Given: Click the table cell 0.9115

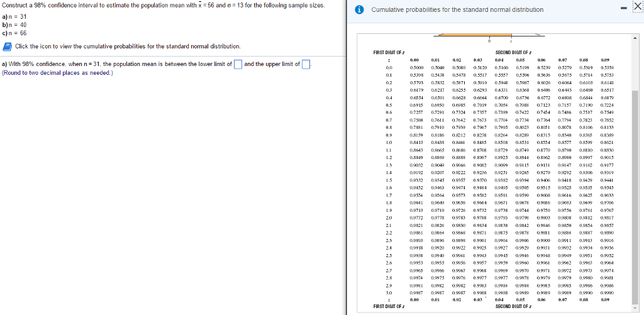Looking at the screenshot, I should click(x=522, y=165).
